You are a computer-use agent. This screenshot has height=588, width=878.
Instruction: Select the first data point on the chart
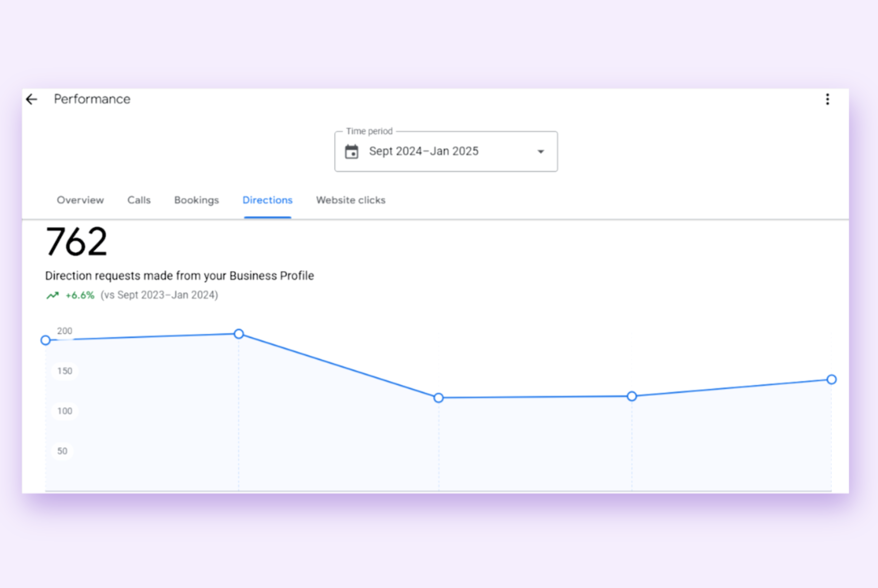pos(46,340)
